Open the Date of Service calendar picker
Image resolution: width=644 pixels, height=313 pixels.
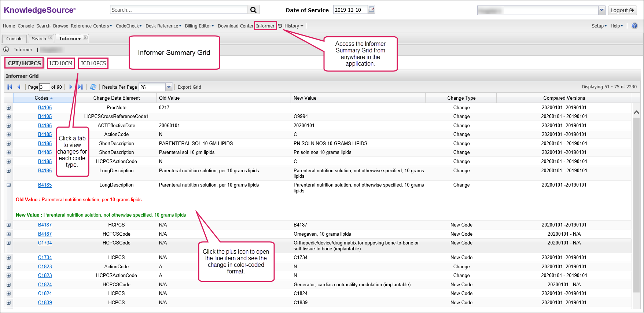pyautogui.click(x=371, y=10)
